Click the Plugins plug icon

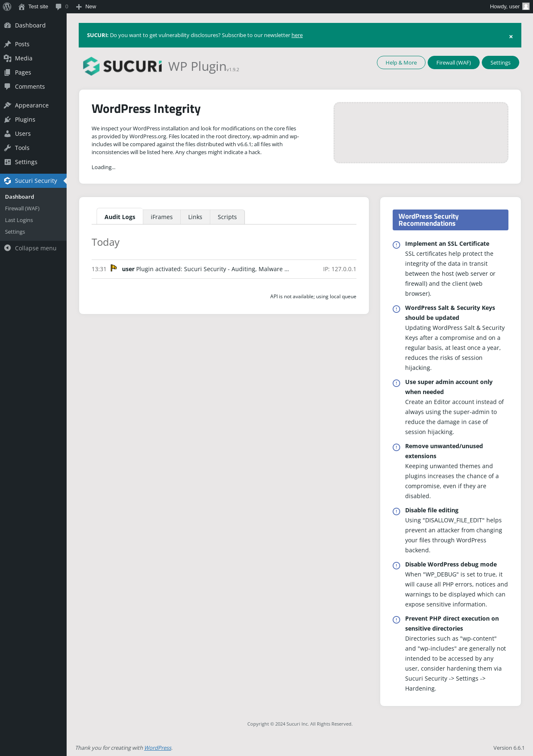pos(7,120)
